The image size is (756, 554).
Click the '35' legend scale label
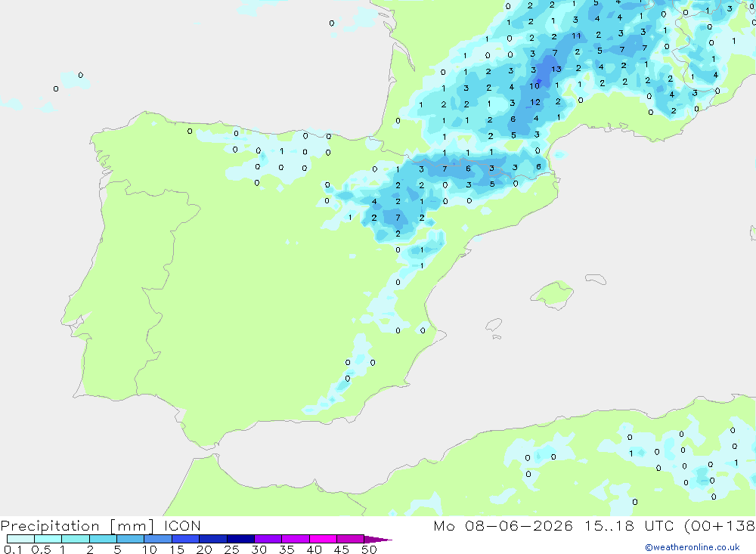pos(287,549)
